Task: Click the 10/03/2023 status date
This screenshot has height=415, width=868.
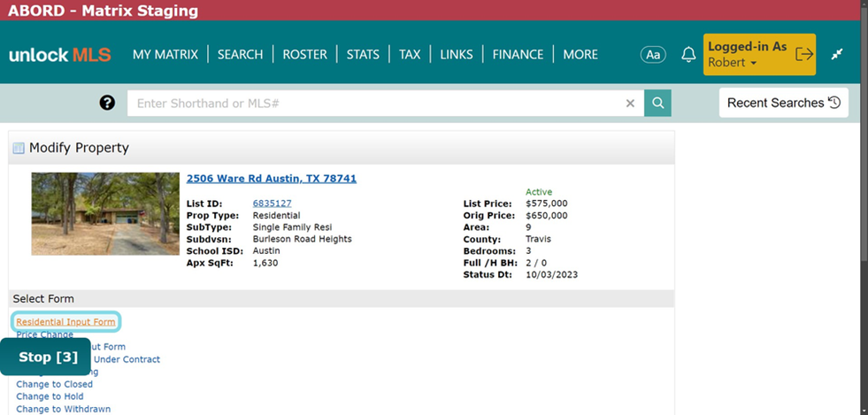Action: pyautogui.click(x=551, y=274)
